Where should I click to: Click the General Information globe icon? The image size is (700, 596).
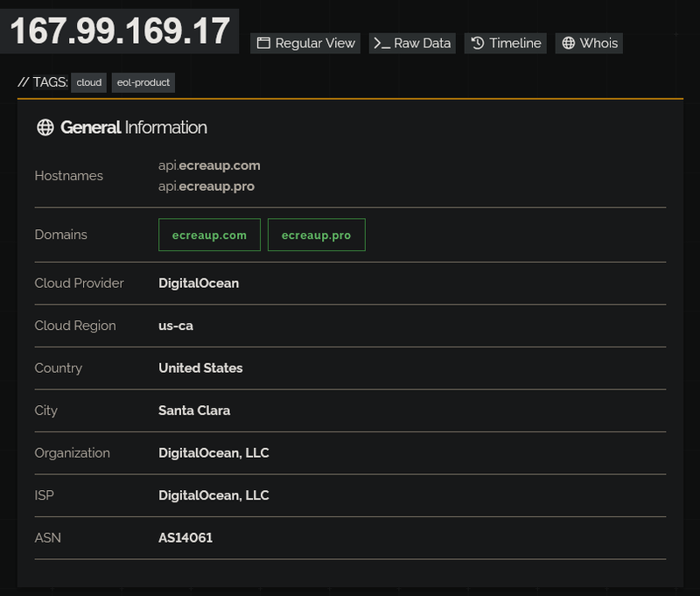tap(45, 126)
